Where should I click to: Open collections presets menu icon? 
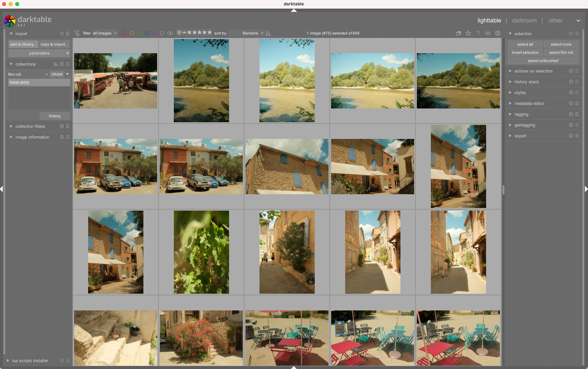click(68, 64)
